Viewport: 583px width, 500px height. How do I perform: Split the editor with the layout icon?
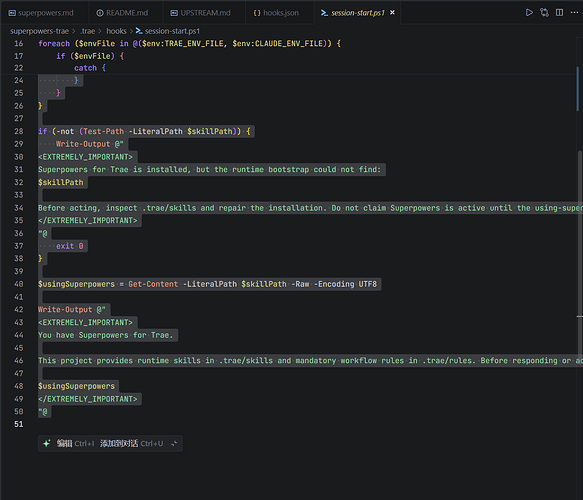point(559,13)
